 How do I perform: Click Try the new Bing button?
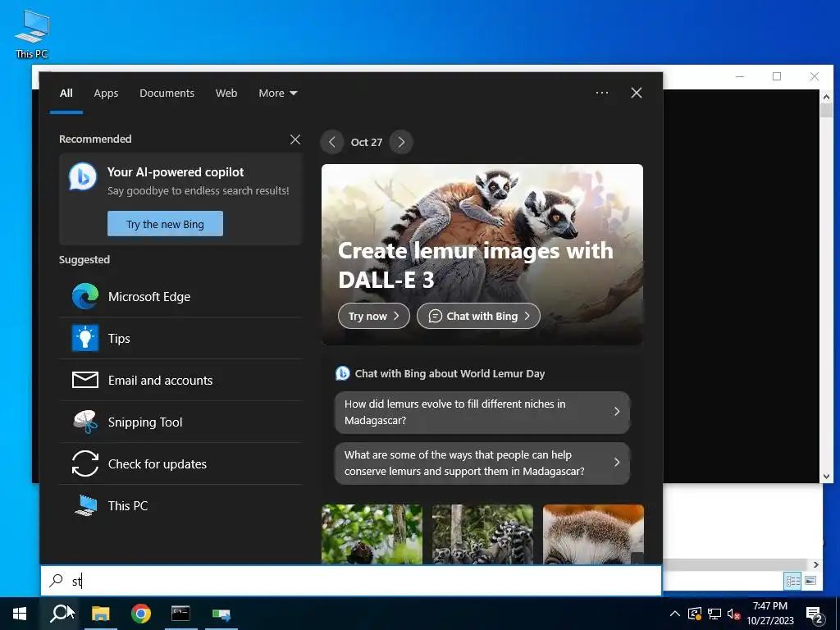(x=165, y=223)
